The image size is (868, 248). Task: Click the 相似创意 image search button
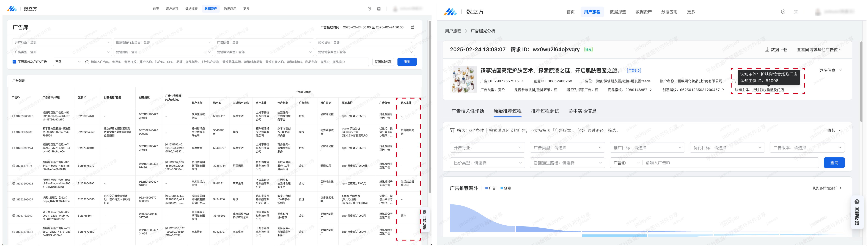pos(383,62)
